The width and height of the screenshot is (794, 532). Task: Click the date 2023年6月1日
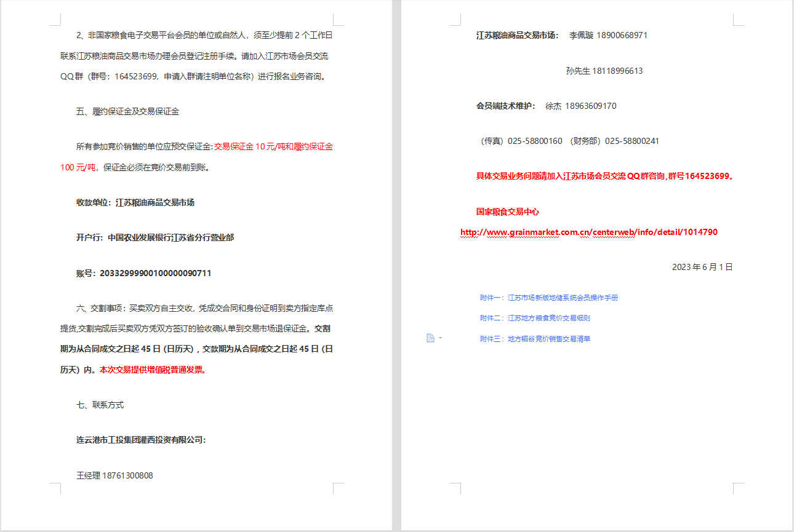(x=702, y=267)
